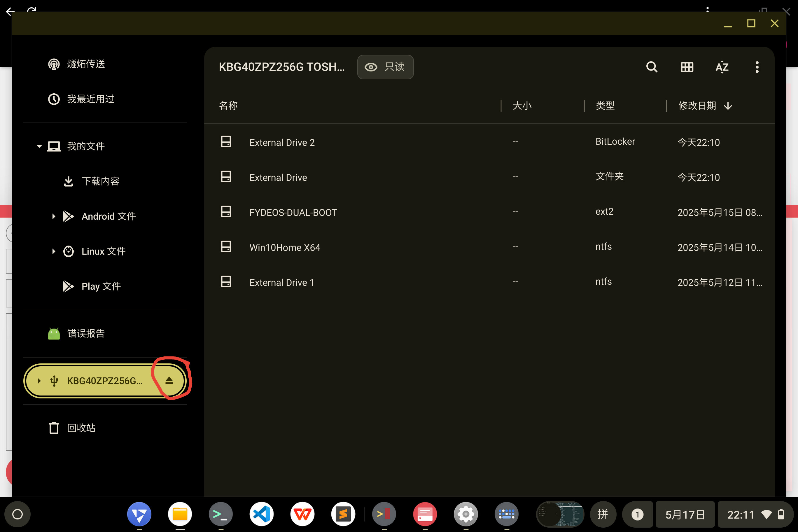
Task: Open the screenshot preview thumbnail on the shelf
Action: pyautogui.click(x=560, y=514)
